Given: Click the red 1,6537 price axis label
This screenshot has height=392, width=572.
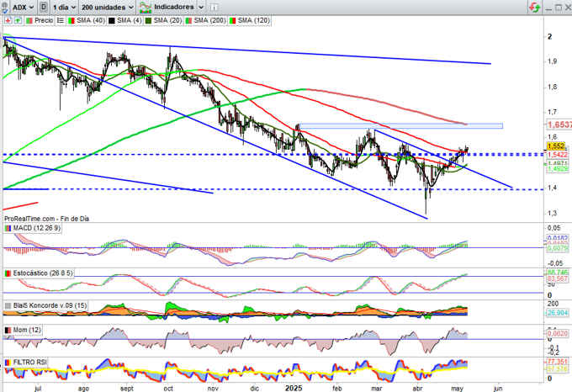Looking at the screenshot, I should click(x=559, y=124).
